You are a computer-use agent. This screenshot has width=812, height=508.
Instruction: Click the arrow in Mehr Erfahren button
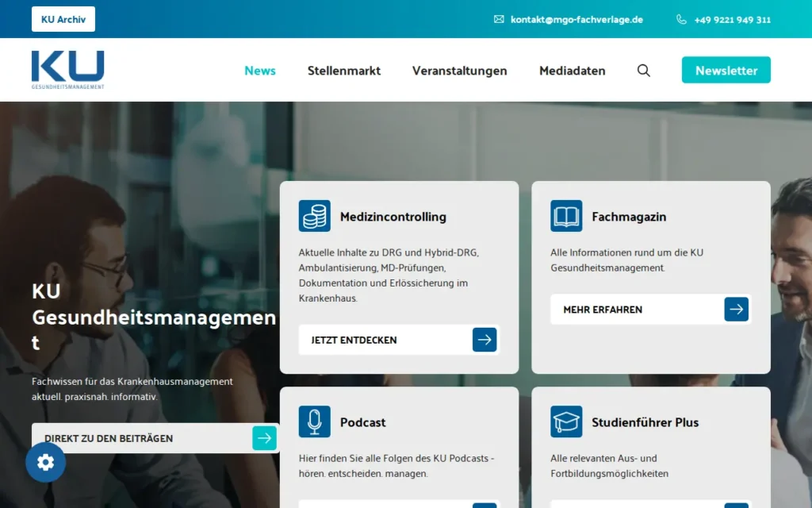tap(736, 309)
